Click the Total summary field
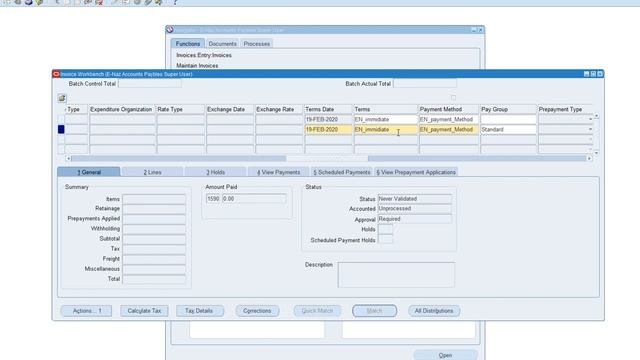This screenshot has width=640, height=360. (154, 279)
